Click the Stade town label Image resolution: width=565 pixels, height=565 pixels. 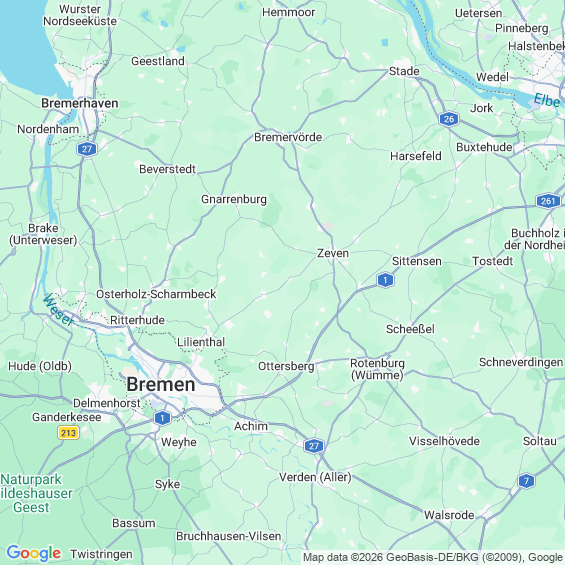coord(404,71)
